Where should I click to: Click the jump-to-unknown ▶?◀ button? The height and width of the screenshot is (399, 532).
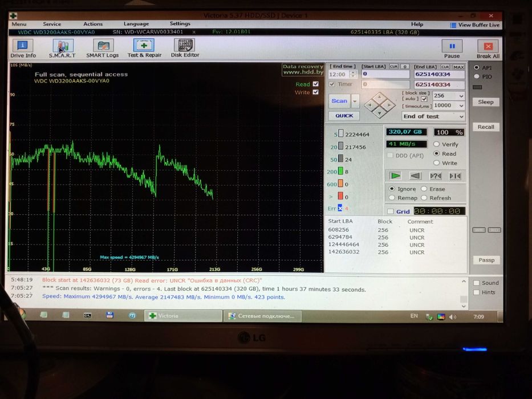point(435,176)
